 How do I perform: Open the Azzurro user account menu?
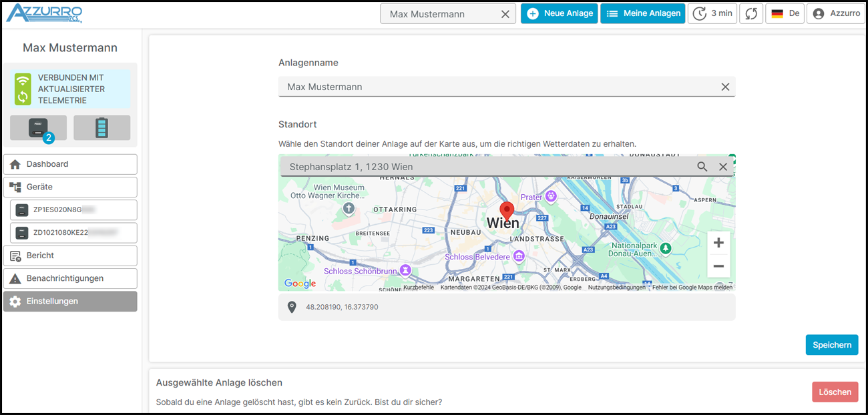(x=837, y=13)
